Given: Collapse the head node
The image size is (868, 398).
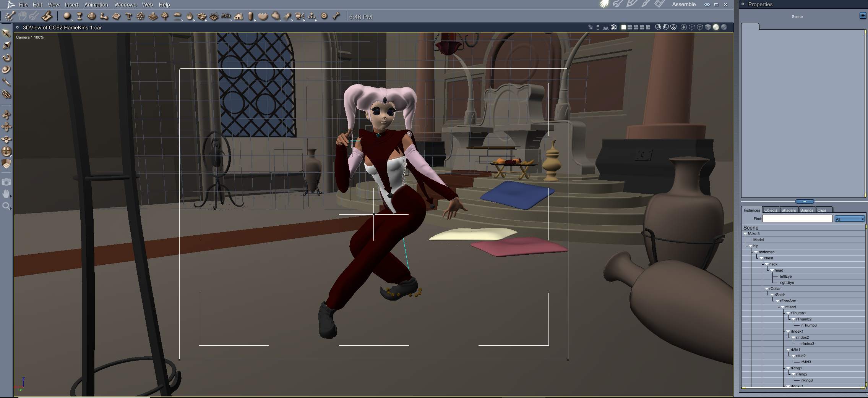Looking at the screenshot, I should coord(772,270).
